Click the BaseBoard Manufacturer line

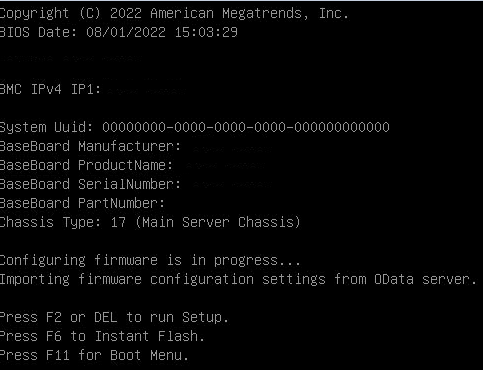(90, 147)
